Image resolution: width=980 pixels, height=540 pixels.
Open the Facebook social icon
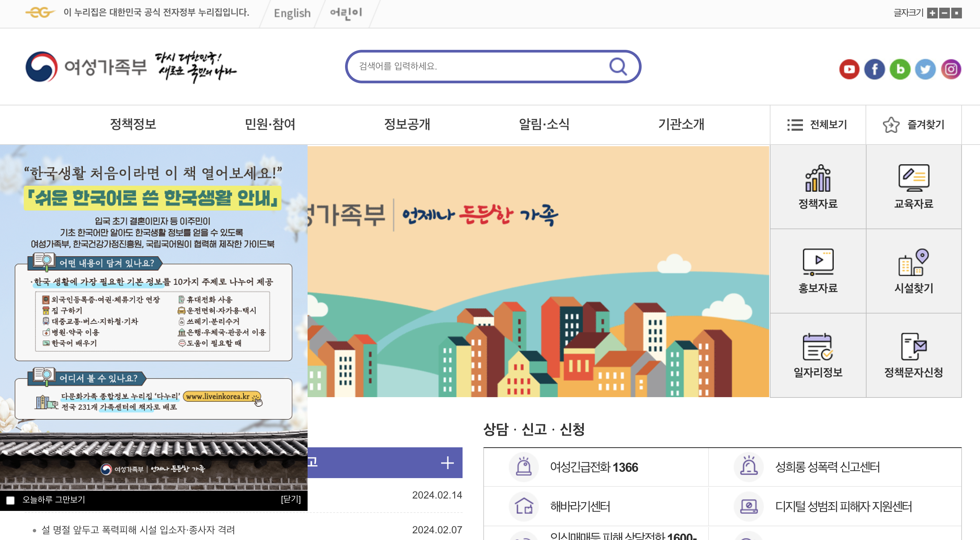click(x=874, y=69)
